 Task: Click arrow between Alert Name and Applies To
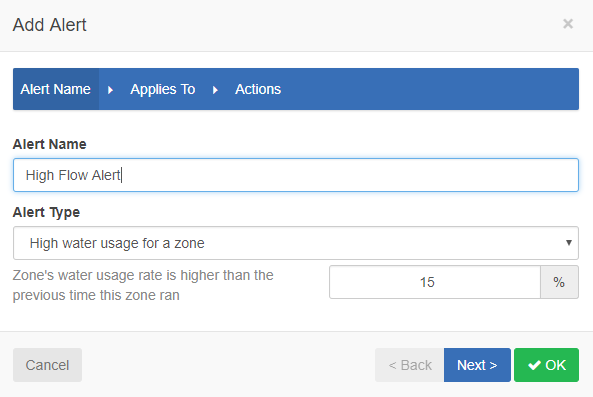[x=110, y=90]
